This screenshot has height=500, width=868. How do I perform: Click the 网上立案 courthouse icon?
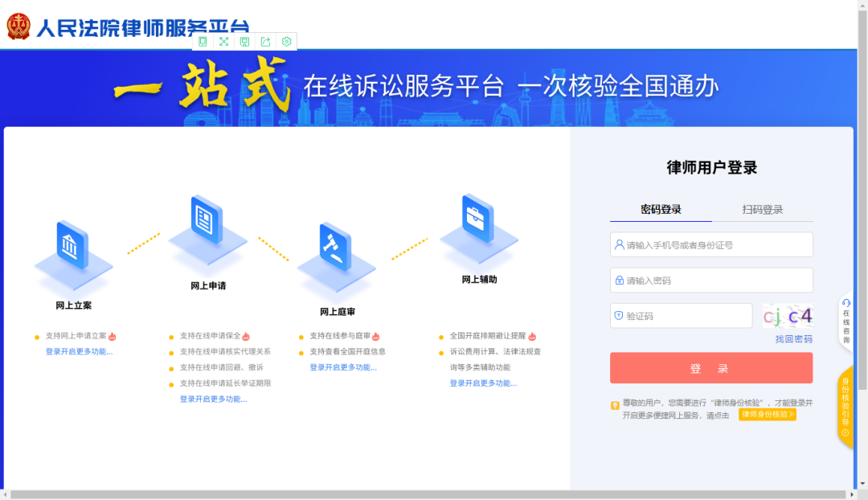[72, 245]
